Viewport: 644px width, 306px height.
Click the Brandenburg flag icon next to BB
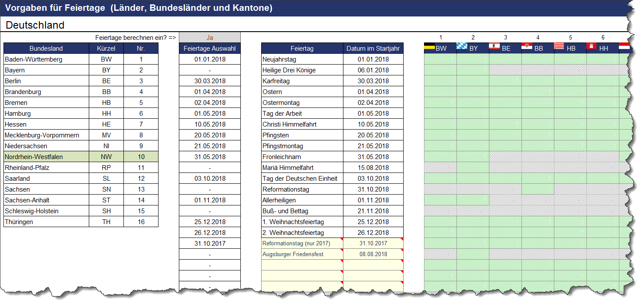pyautogui.click(x=527, y=46)
